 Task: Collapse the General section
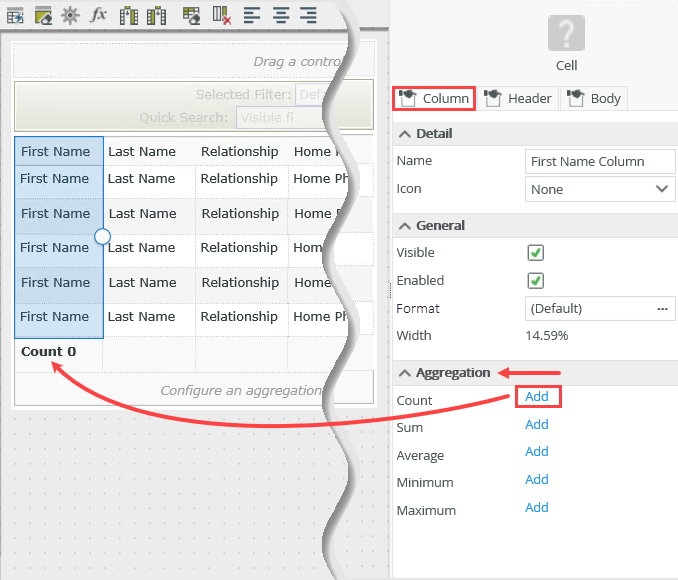point(404,226)
